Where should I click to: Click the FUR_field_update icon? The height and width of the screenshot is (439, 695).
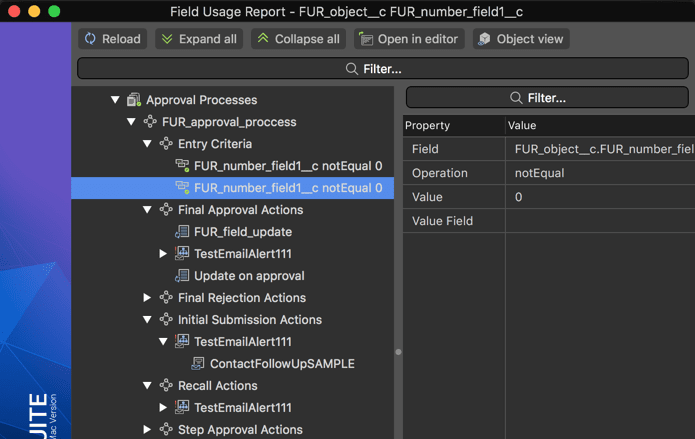click(182, 231)
